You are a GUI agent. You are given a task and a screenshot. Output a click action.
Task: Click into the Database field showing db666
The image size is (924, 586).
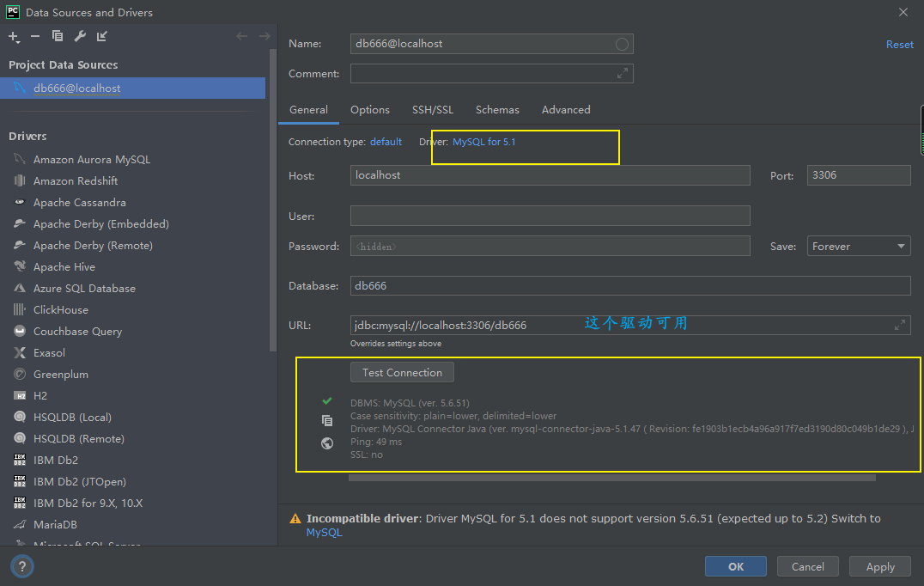tap(630, 285)
